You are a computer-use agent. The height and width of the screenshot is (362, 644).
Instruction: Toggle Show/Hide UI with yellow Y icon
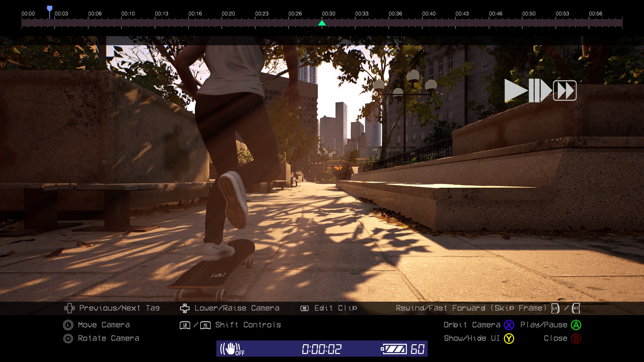point(509,339)
